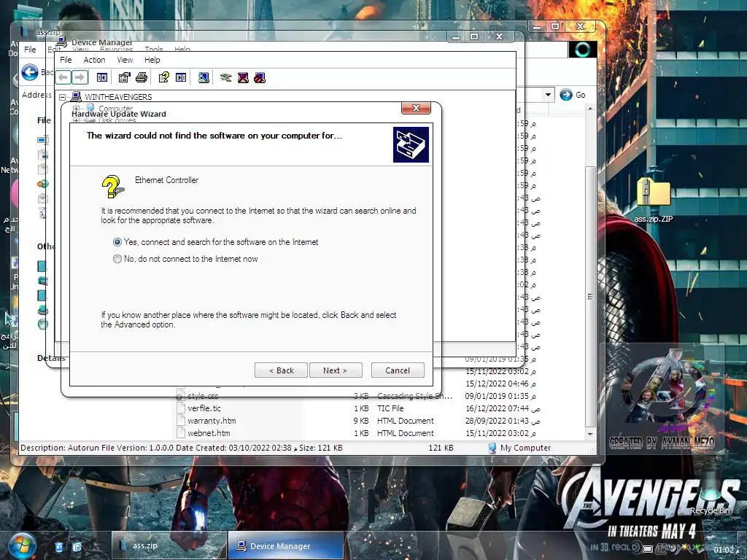The width and height of the screenshot is (747, 560).
Task: Click the Help question mark toolbar icon
Action: click(x=164, y=77)
